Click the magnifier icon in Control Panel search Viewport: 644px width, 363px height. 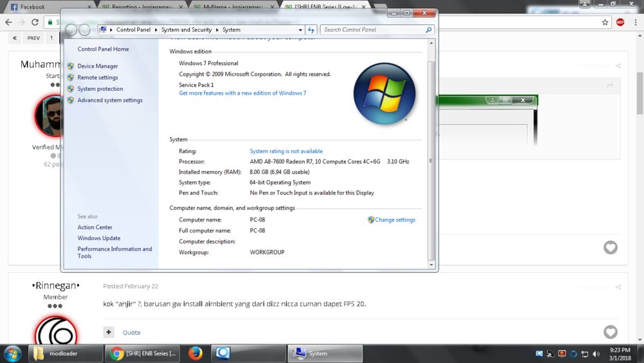click(x=429, y=30)
